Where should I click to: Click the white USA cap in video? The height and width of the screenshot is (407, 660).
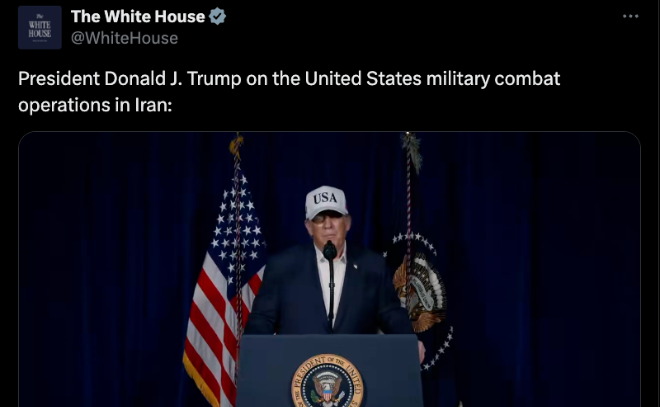click(x=326, y=202)
